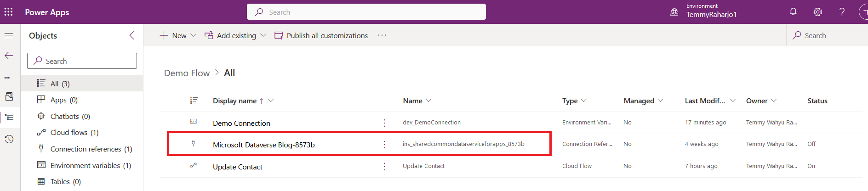Collapse the Objects panel with chevron
The image size is (868, 191).
point(132,35)
